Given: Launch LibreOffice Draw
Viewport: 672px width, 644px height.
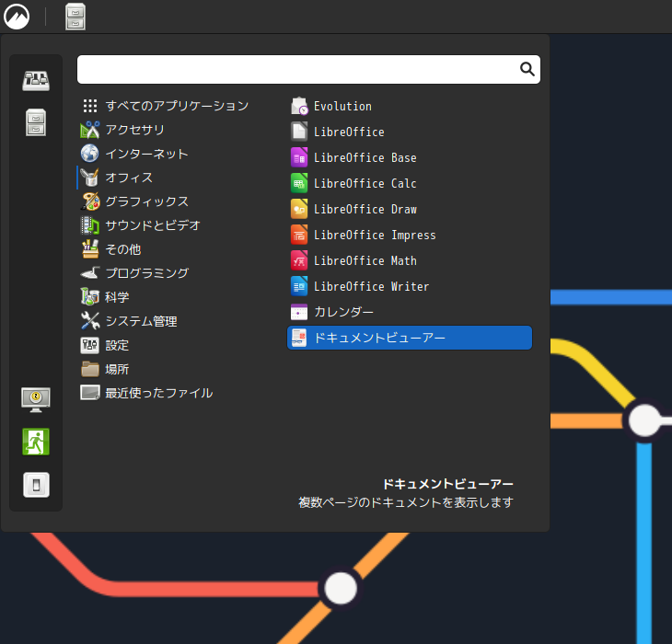Looking at the screenshot, I should (410, 209).
